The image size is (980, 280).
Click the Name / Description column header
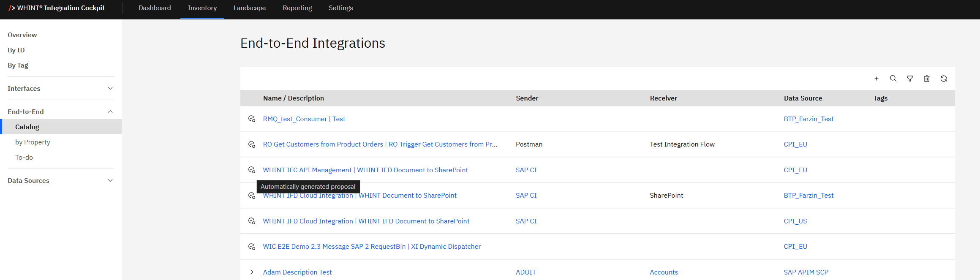point(293,98)
